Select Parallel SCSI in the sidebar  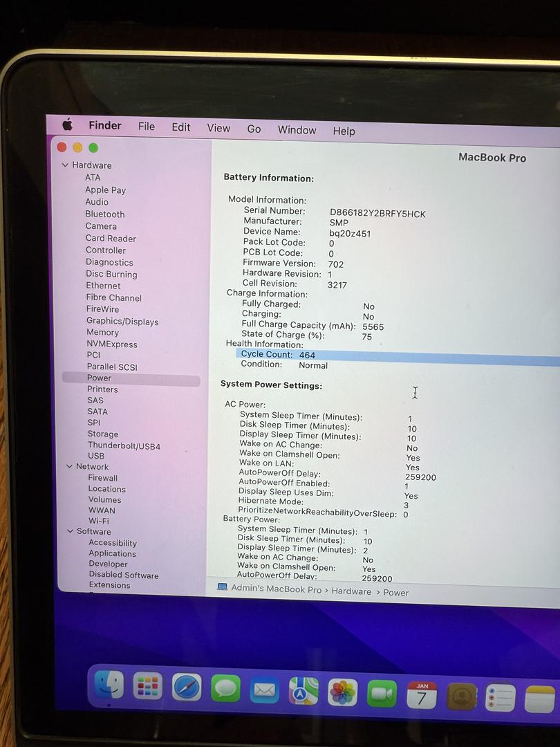(x=112, y=367)
